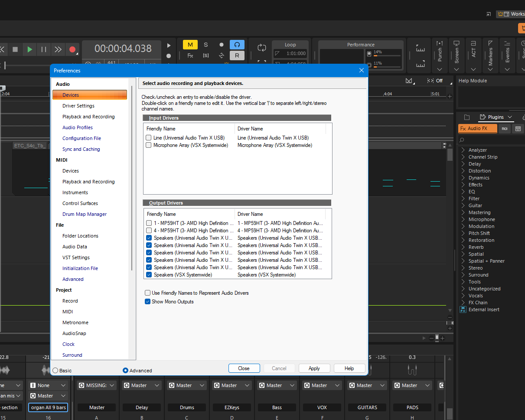Screen dimensions: 525x420
Task: Open the Master output dropdown on Drums bus
Action: (187, 385)
